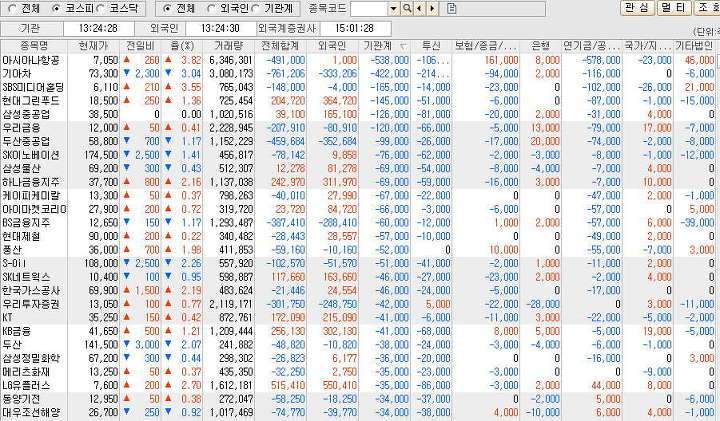Sort by 은행 column header

[540, 46]
